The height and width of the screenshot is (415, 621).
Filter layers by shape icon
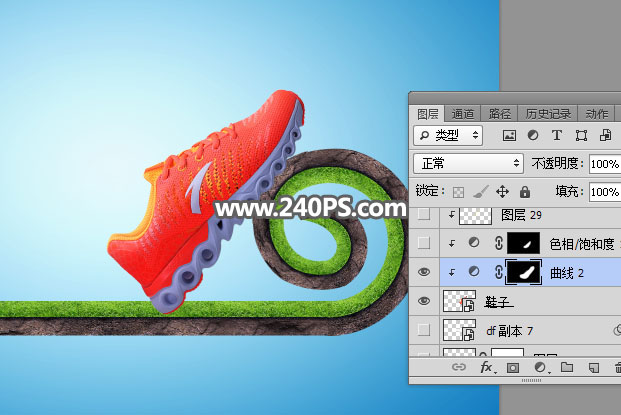(x=581, y=135)
